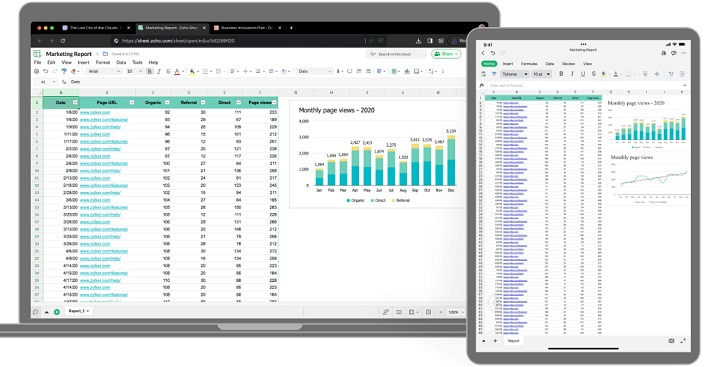Open the font size 10 dropdown
Screen dimensions: 720x367
coord(134,71)
